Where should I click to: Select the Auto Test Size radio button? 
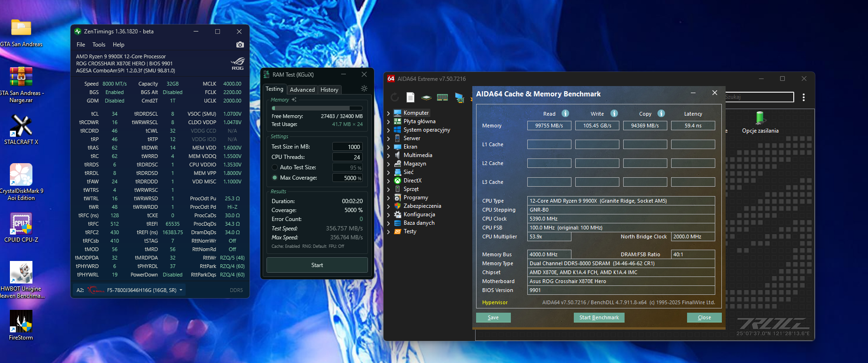(x=275, y=167)
